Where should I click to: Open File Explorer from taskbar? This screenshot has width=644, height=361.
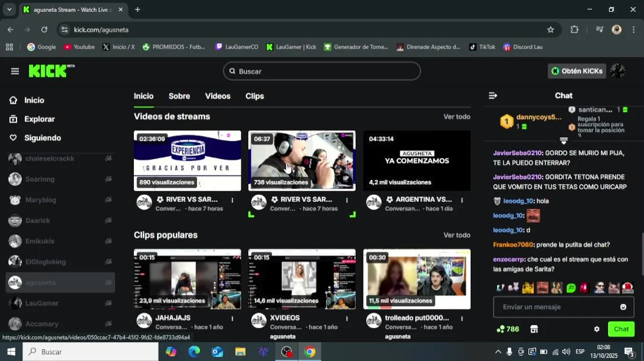240,351
